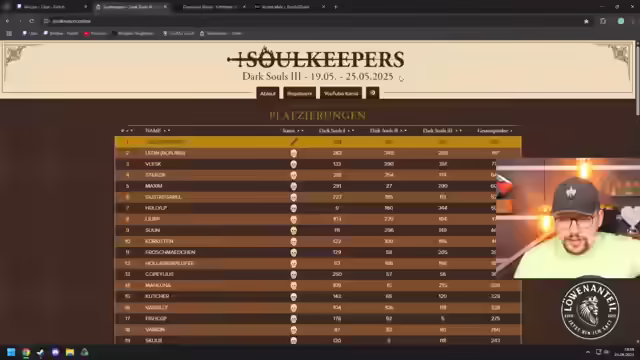
Task: Open the browser extensions puzzle icon
Action: pyautogui.click(x=603, y=21)
